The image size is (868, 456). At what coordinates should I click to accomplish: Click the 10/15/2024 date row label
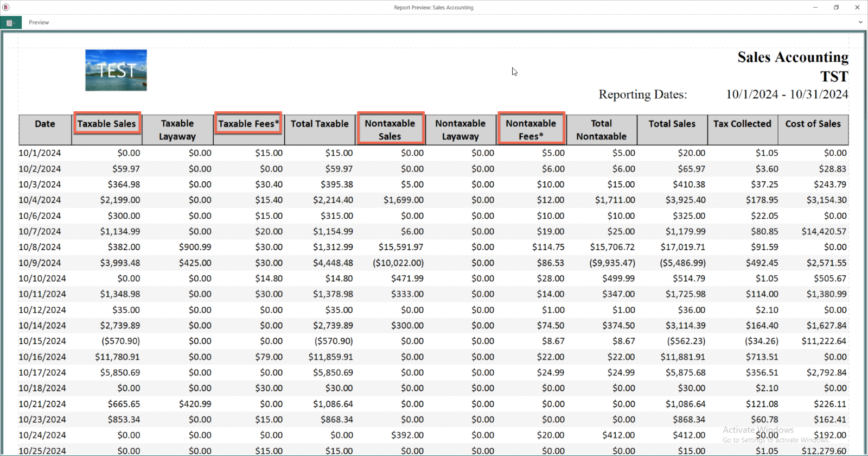point(42,341)
